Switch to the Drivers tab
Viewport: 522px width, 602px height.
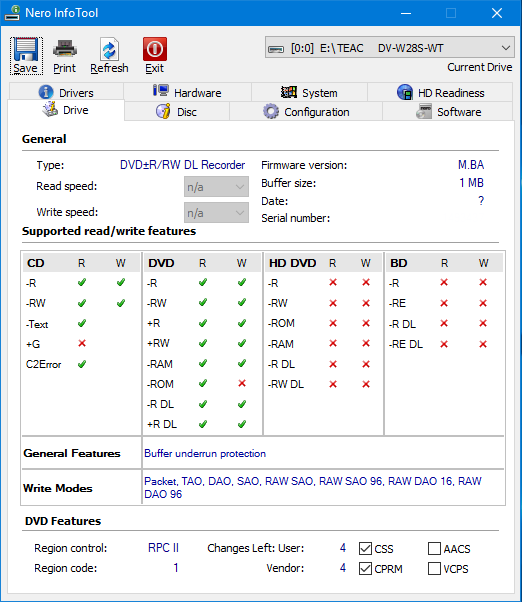[x=66, y=93]
